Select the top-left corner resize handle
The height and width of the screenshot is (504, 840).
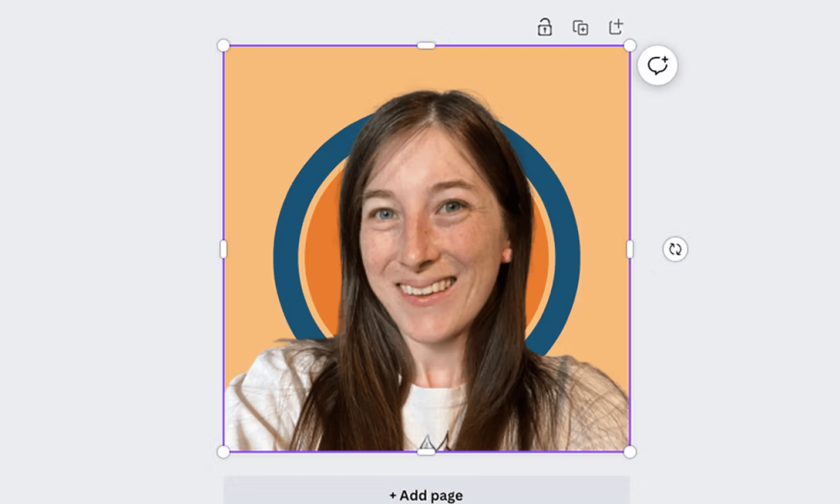tap(223, 45)
